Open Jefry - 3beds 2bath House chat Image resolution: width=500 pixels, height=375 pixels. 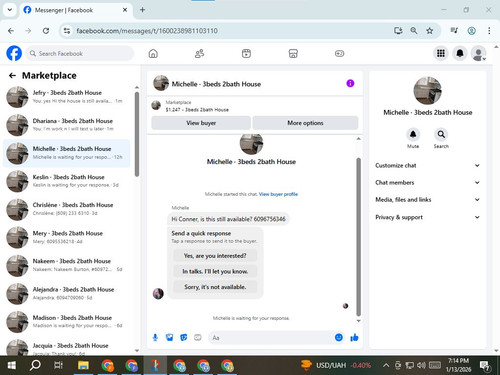(67, 97)
